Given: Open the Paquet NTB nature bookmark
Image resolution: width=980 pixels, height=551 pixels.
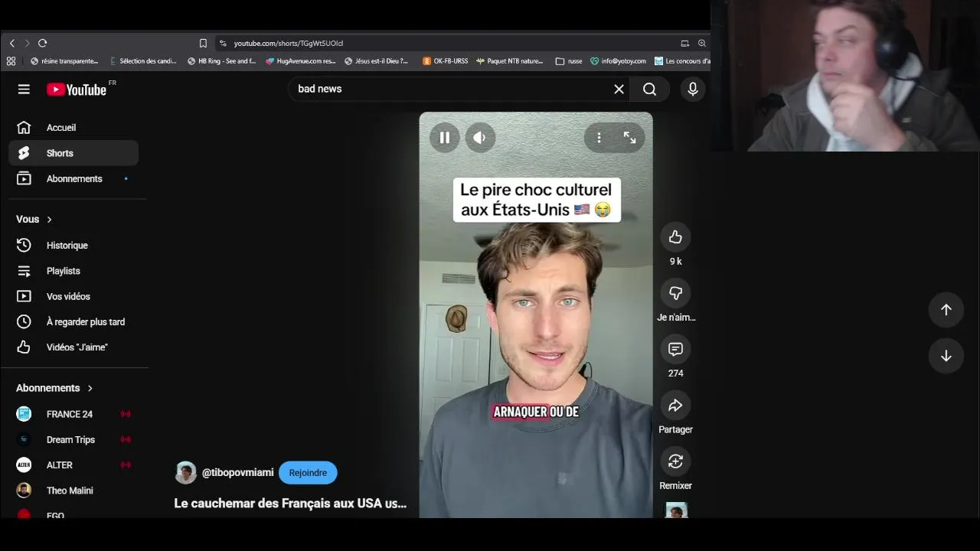Looking at the screenshot, I should (509, 61).
